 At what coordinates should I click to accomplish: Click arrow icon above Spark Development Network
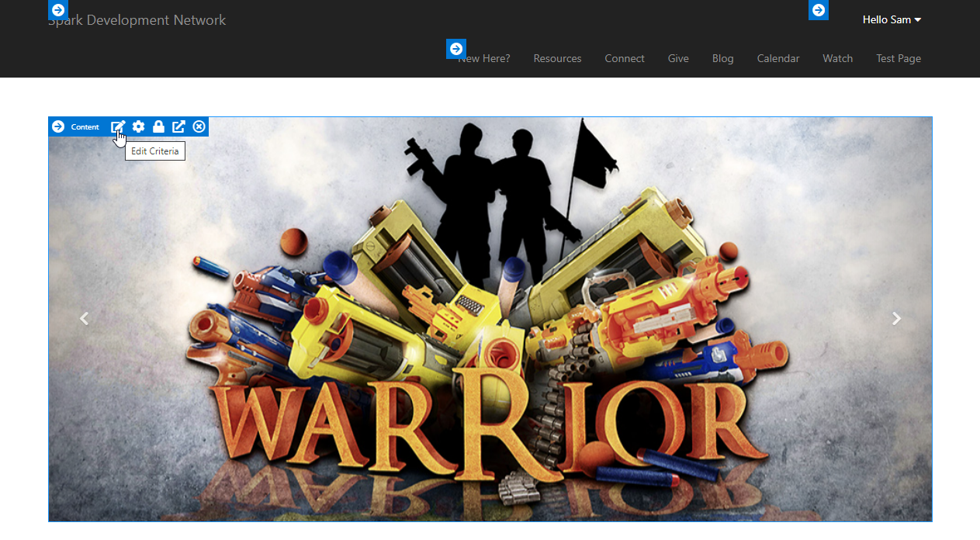(x=58, y=10)
